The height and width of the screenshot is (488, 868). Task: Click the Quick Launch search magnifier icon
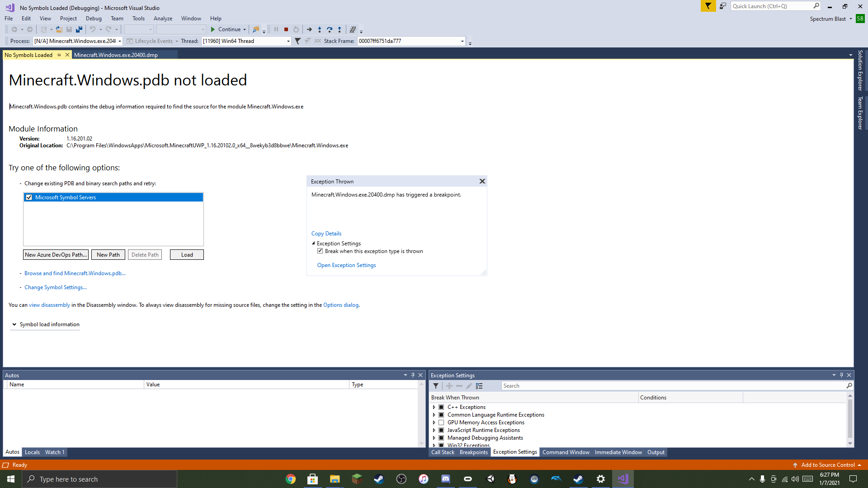[816, 6]
